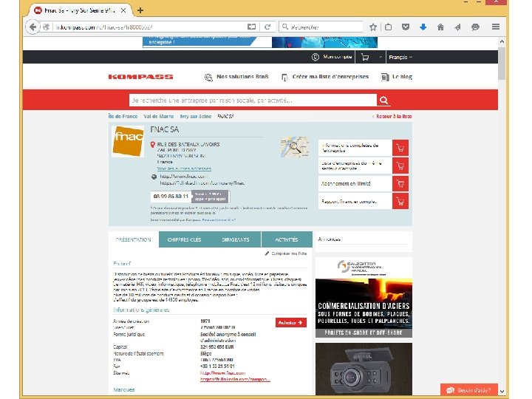Expand the cart dropdown arrow
Image resolution: width=532 pixels, height=399 pixels.
[x=381, y=57]
